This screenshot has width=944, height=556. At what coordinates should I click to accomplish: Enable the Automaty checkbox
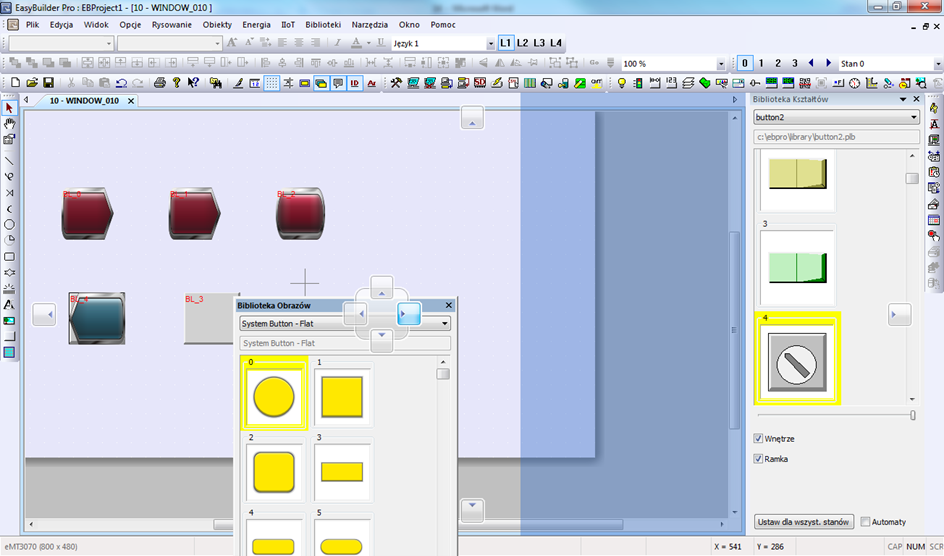pos(865,522)
